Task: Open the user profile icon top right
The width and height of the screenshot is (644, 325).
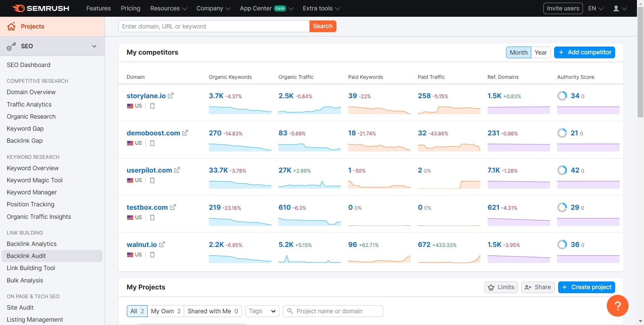Action: point(616,8)
